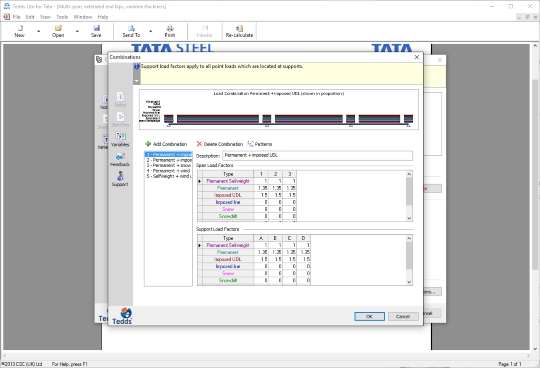The height and width of the screenshot is (368, 540).
Task: Click the New document toolbar icon
Action: point(20,29)
